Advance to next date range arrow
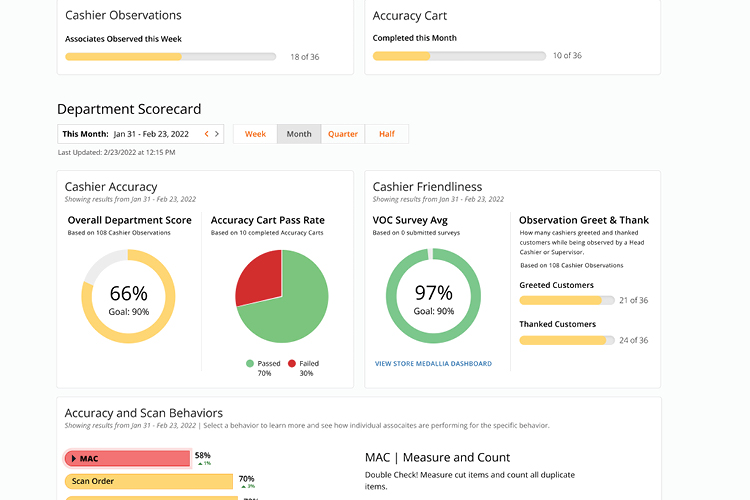The height and width of the screenshot is (500, 750). pyautogui.click(x=218, y=134)
